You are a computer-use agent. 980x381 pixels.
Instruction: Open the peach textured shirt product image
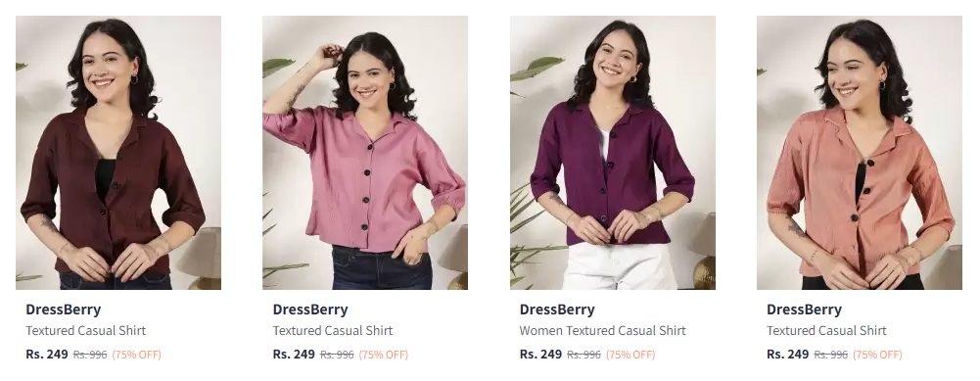pyautogui.click(x=860, y=153)
